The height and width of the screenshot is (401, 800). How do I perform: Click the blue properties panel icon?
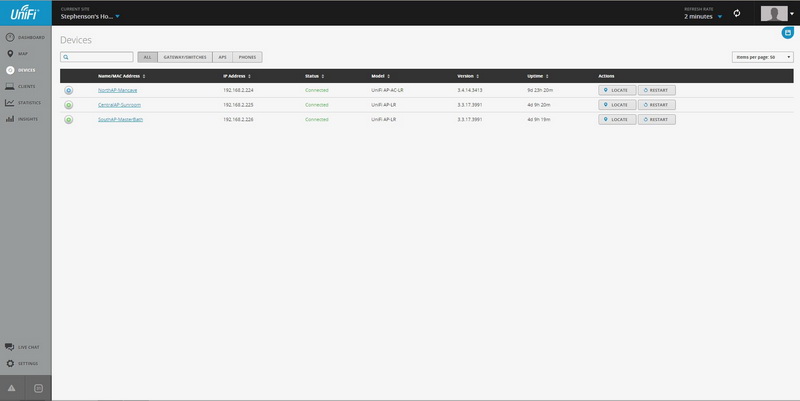[x=788, y=33]
